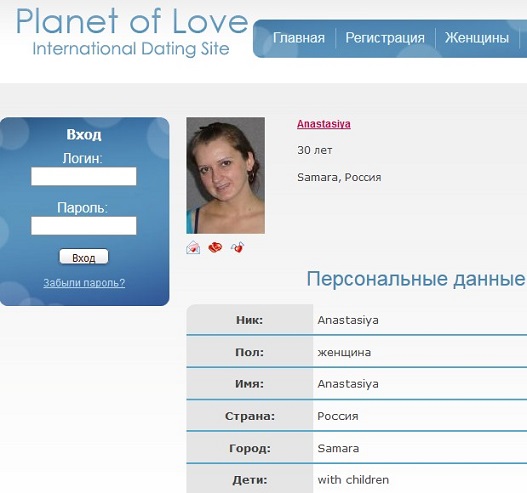Select the Anastasiya value in Ник row
The height and width of the screenshot is (493, 527).
tap(348, 320)
